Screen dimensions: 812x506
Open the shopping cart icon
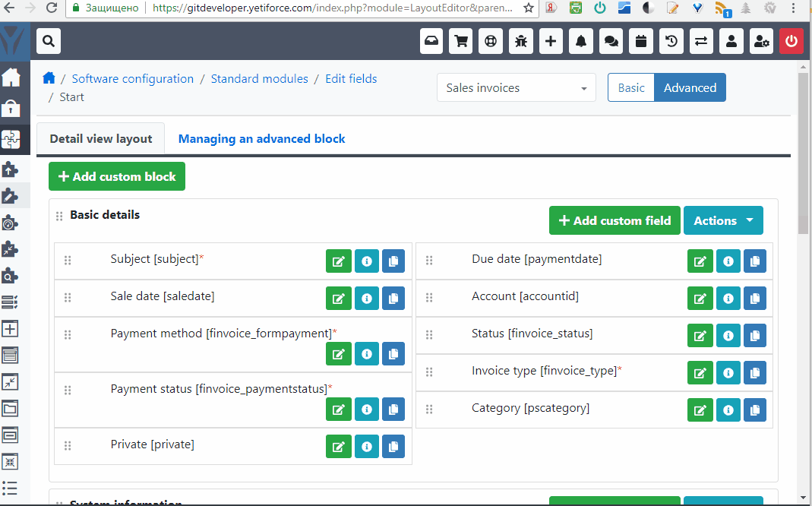pos(461,41)
